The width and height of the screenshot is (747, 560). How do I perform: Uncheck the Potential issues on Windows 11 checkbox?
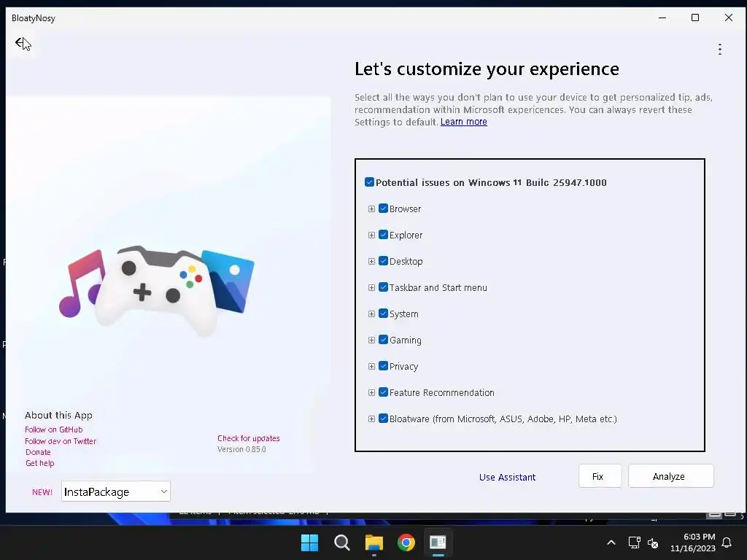point(369,182)
